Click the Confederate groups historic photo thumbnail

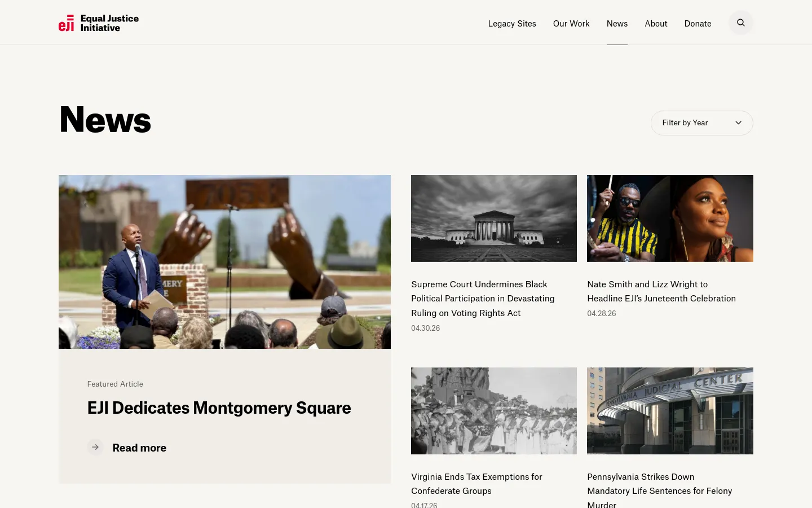(x=494, y=411)
